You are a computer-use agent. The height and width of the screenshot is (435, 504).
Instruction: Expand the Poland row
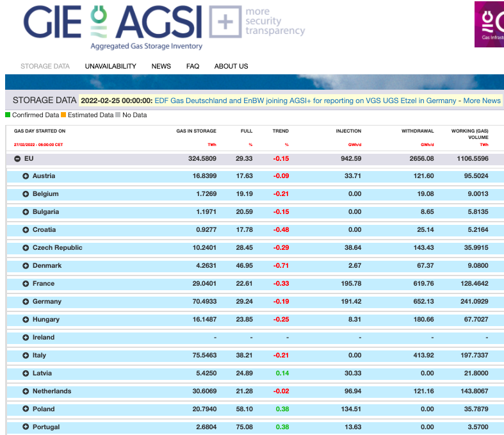coord(26,409)
